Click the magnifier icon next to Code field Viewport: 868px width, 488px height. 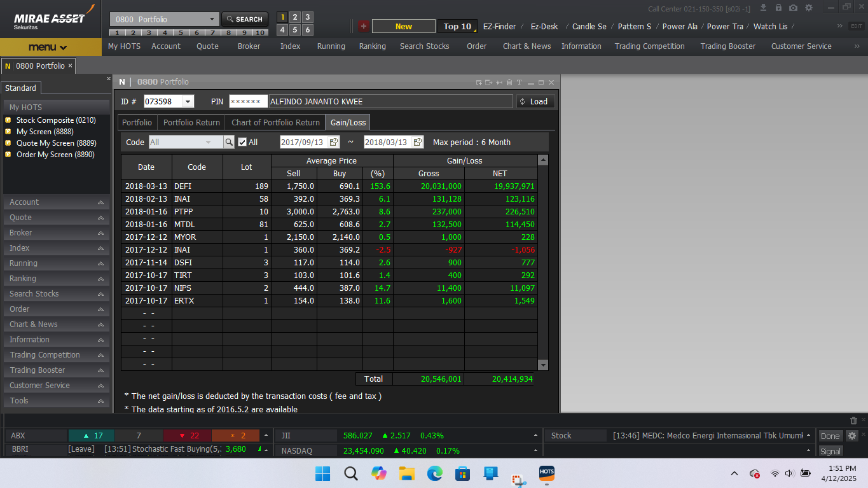coord(229,143)
